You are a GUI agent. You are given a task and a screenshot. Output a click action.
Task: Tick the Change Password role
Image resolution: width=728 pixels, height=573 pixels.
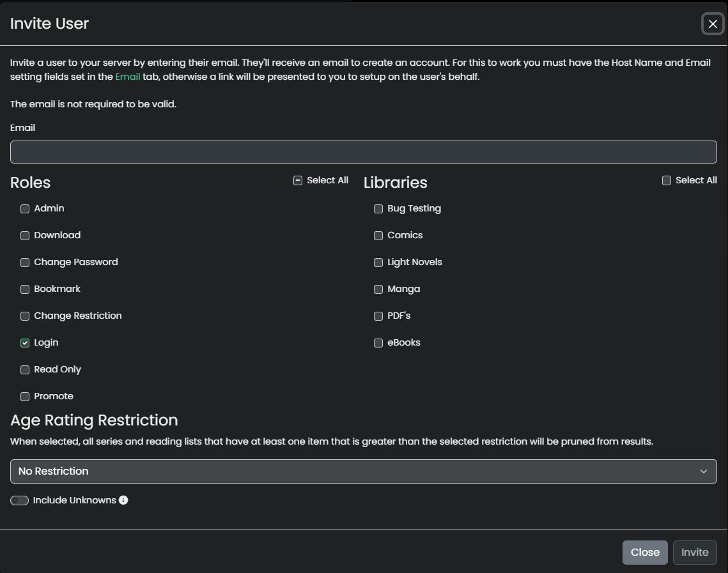pos(25,263)
